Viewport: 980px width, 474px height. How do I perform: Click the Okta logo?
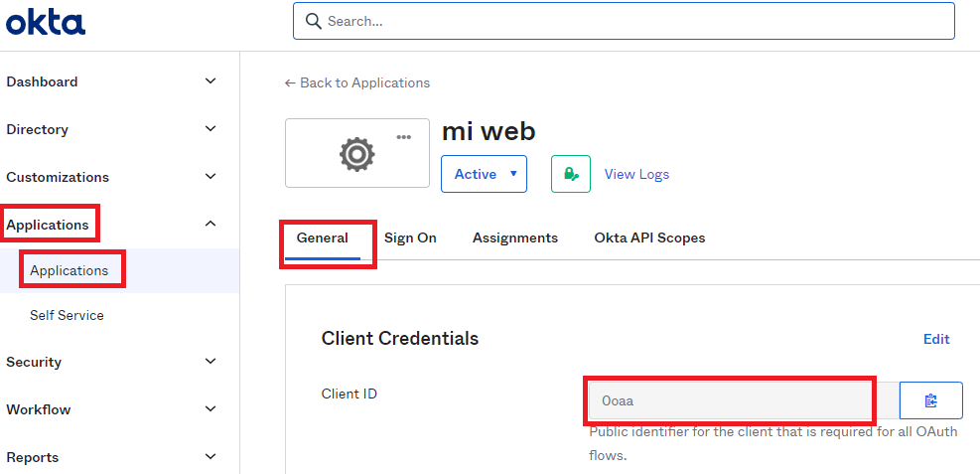coord(46,23)
